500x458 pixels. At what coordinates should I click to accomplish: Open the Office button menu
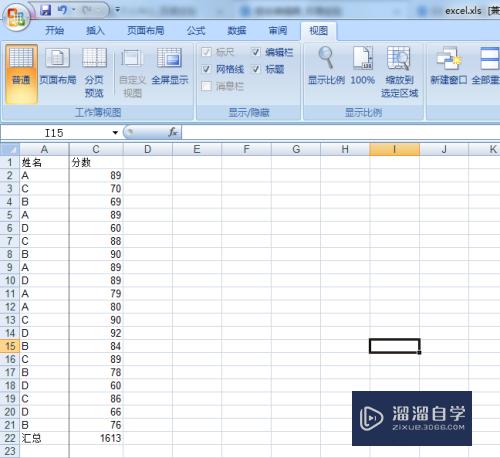[x=16, y=16]
